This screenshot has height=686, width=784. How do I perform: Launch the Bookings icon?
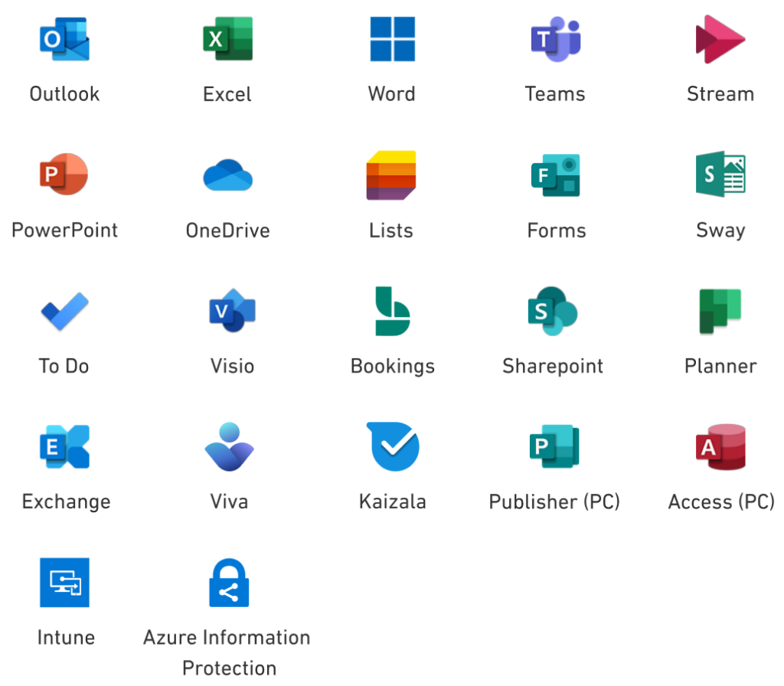click(393, 311)
